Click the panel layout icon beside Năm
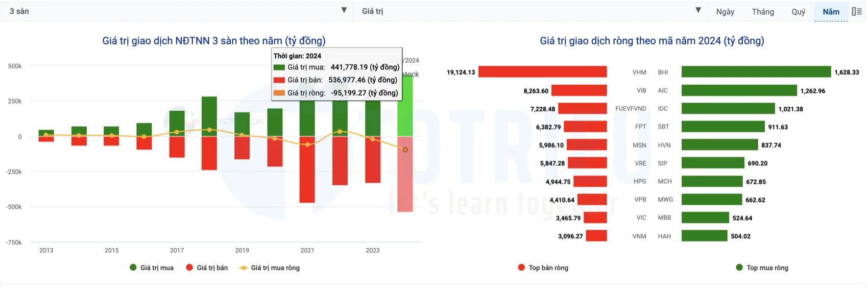The height and width of the screenshot is (288, 868). [x=857, y=11]
